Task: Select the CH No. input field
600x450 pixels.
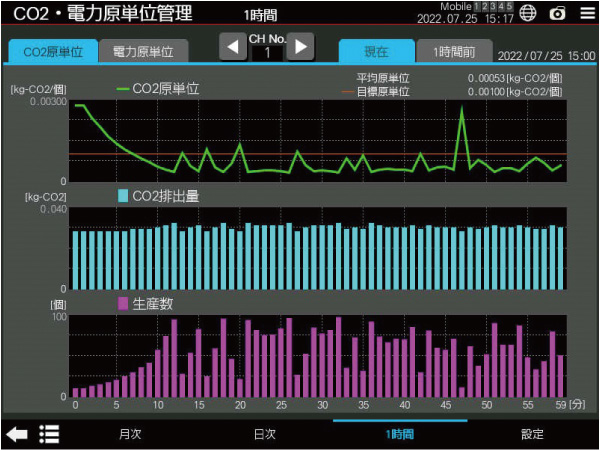Action: (x=266, y=53)
